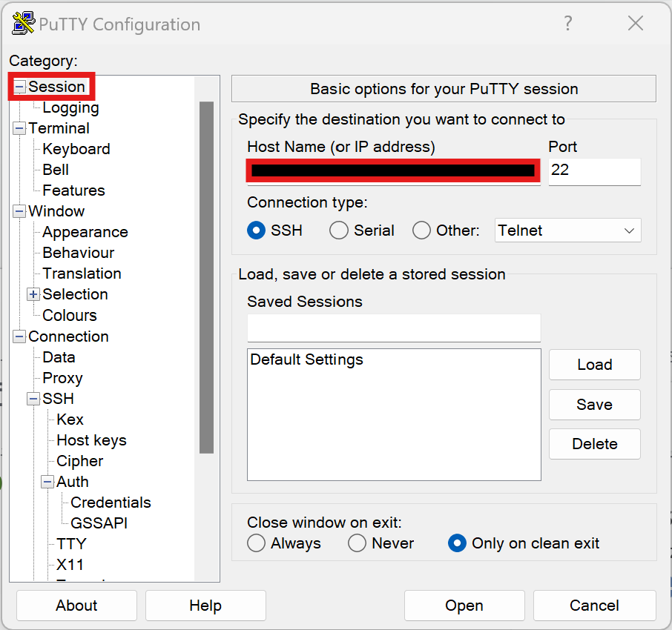Choose Never for close window on exit
This screenshot has width=672, height=630.
pos(357,543)
